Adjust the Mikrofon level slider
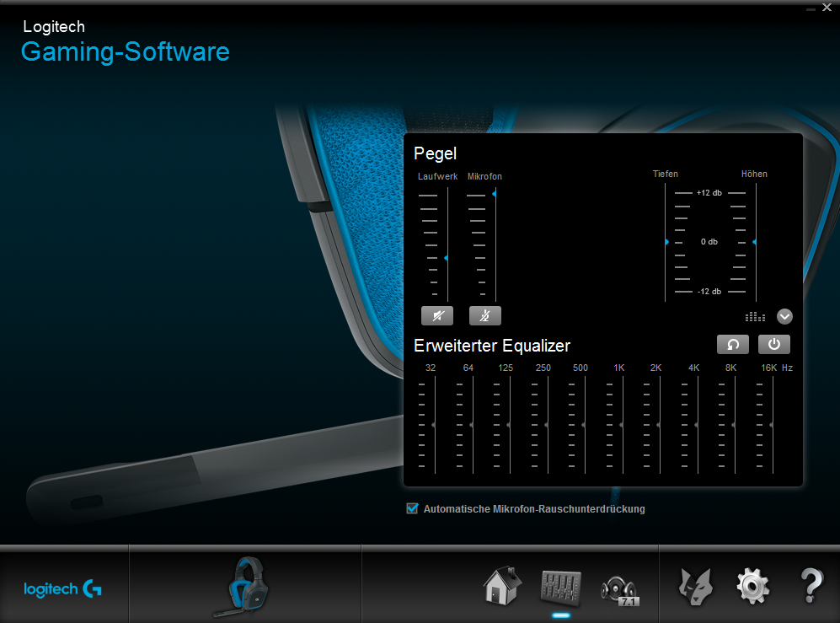The image size is (840, 623). [x=495, y=194]
